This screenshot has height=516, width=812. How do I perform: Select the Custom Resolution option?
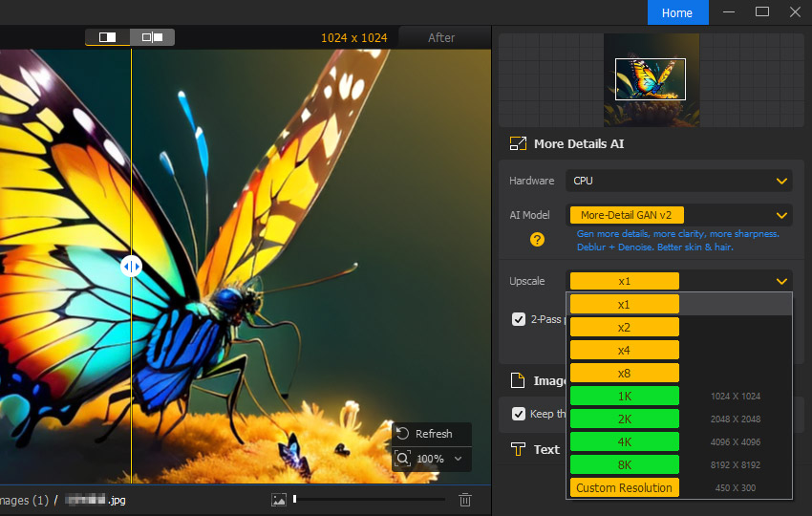point(625,487)
